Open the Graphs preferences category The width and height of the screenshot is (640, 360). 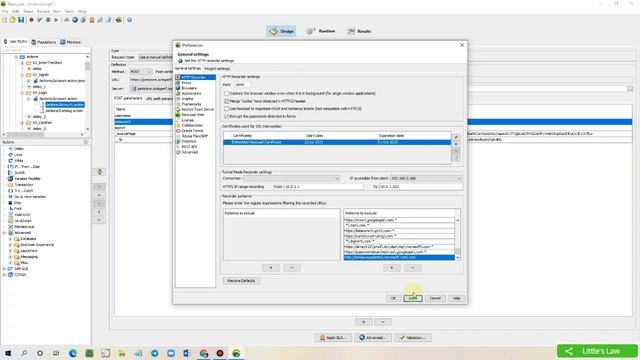[187, 99]
